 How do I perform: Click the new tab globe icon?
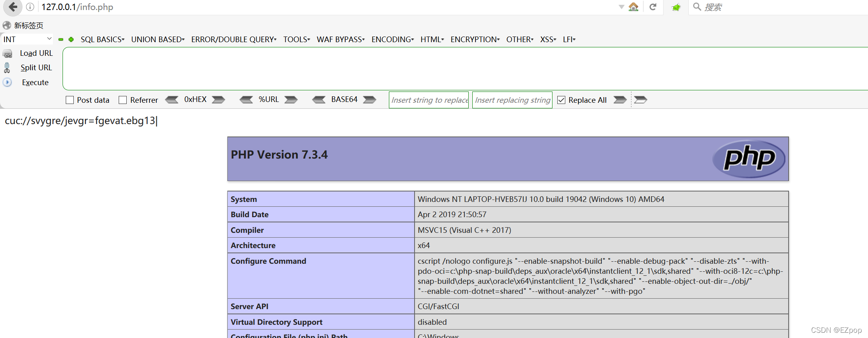(7, 25)
